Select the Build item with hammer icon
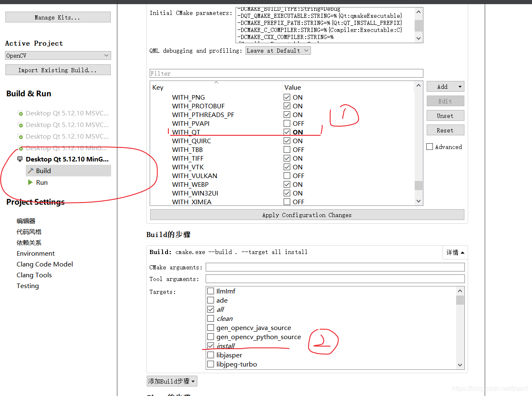The height and width of the screenshot is (396, 532). pyautogui.click(x=68, y=171)
